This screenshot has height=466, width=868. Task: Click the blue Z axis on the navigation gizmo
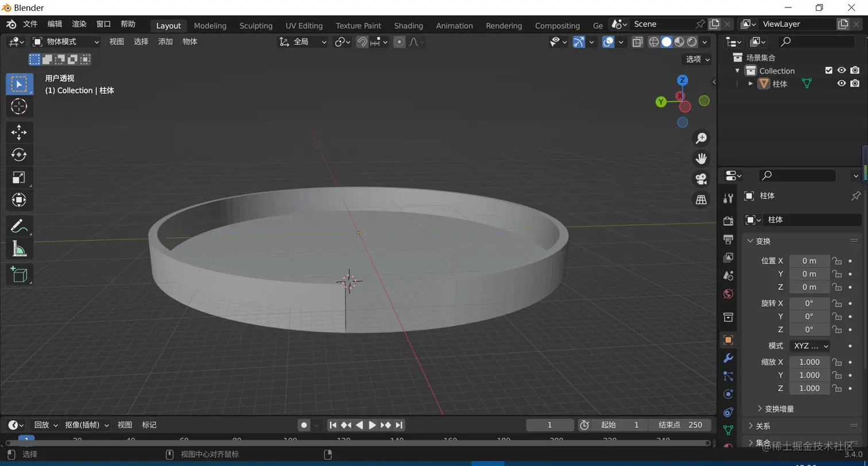(683, 80)
